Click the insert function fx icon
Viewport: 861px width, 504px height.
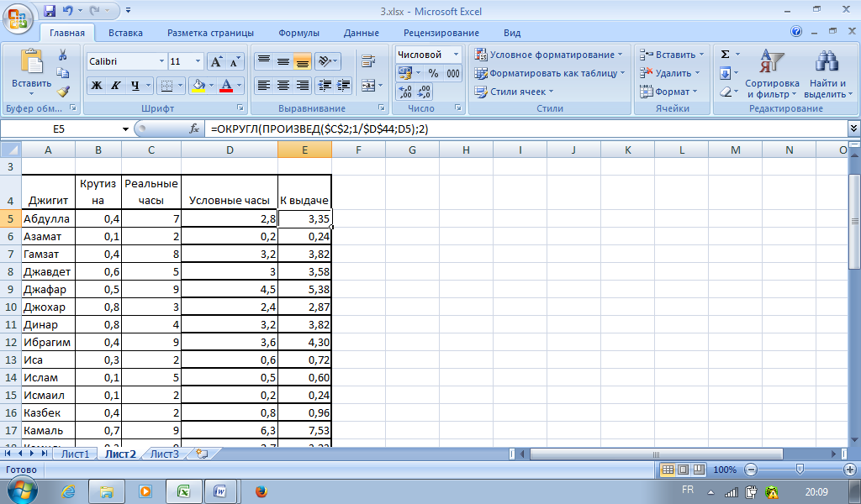tap(194, 129)
